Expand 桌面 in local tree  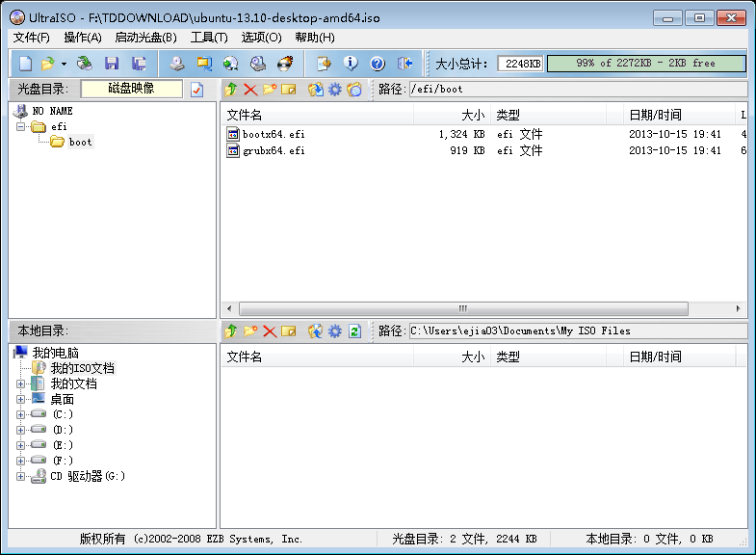tap(20, 399)
